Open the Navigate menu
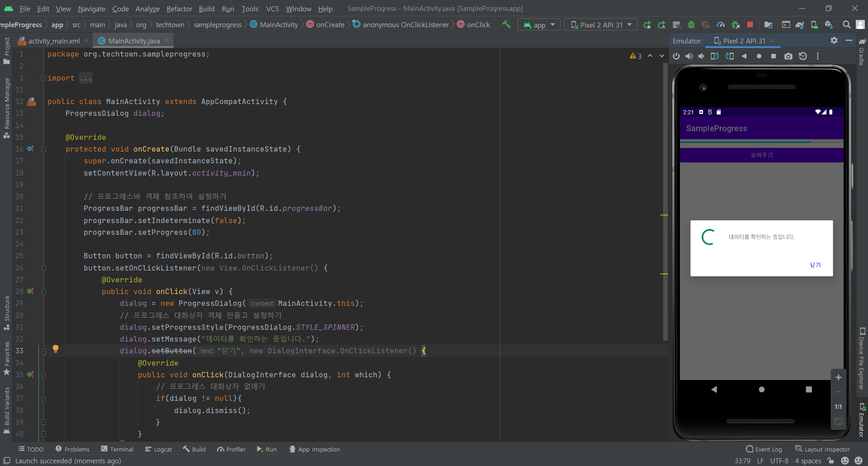The image size is (868, 466). coord(91,9)
